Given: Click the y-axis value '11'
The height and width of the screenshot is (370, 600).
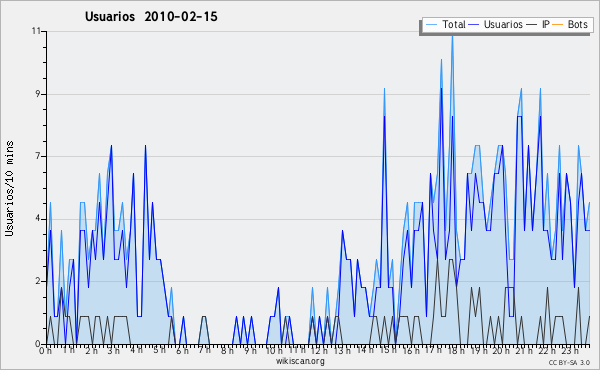Looking at the screenshot, I should pyautogui.click(x=37, y=31).
